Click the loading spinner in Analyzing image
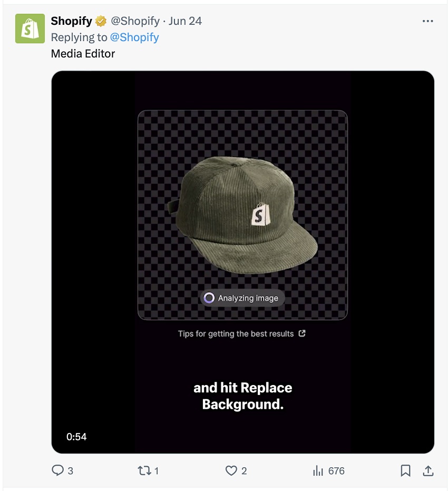The height and width of the screenshot is (491, 448). coord(209,298)
